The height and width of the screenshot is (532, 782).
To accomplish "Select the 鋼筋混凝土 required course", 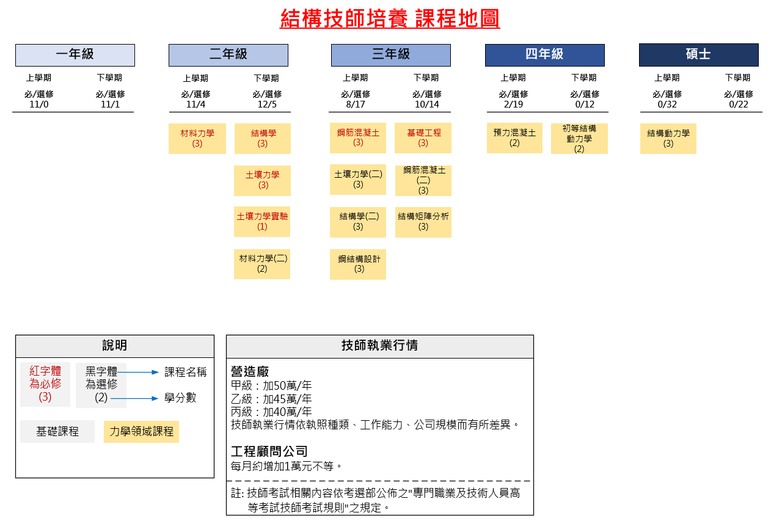I will [x=357, y=138].
